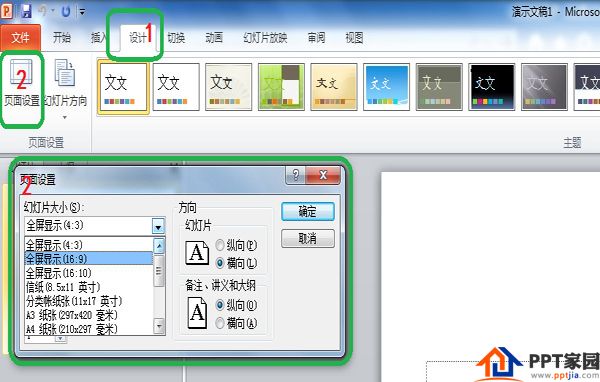Open the 幻灯片放映 ribbon tab
The image size is (600, 382).
click(265, 38)
